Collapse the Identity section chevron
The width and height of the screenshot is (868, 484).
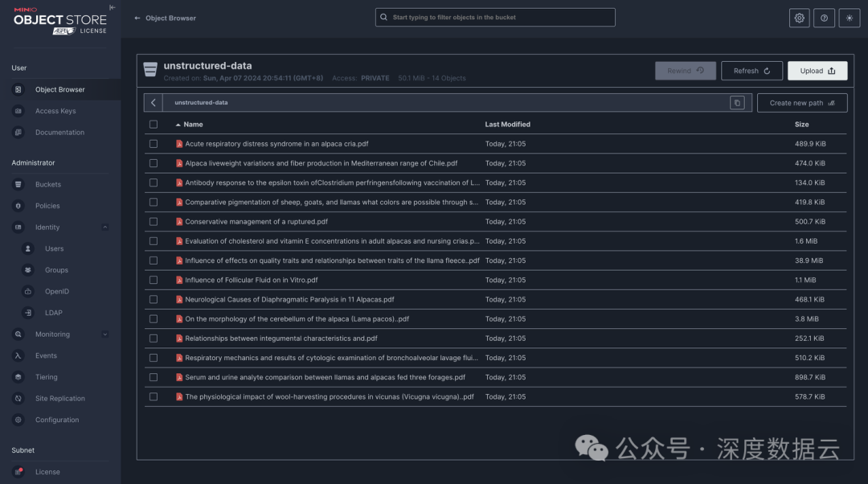click(105, 228)
